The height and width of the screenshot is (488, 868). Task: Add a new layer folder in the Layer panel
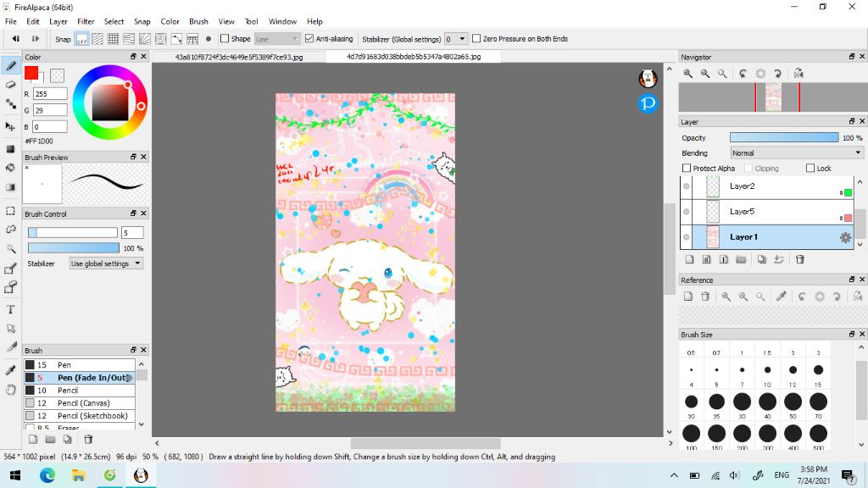[x=741, y=259]
